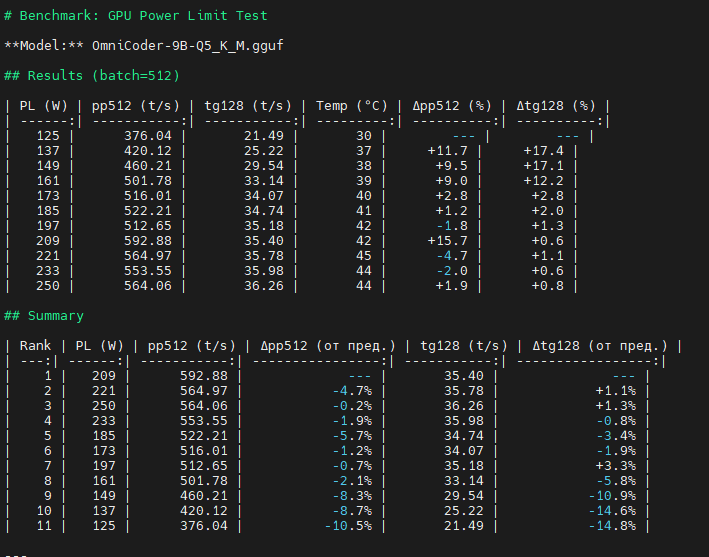Viewport: 709px width, 557px height.
Task: Click the +9.5 value in Results table
Action: pos(452,165)
